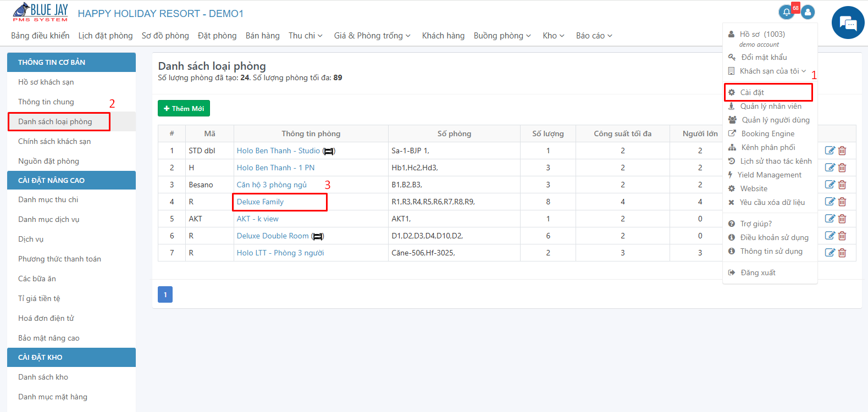
Task: Click the sitemap icon for Kênh phân phối
Action: tap(732, 147)
